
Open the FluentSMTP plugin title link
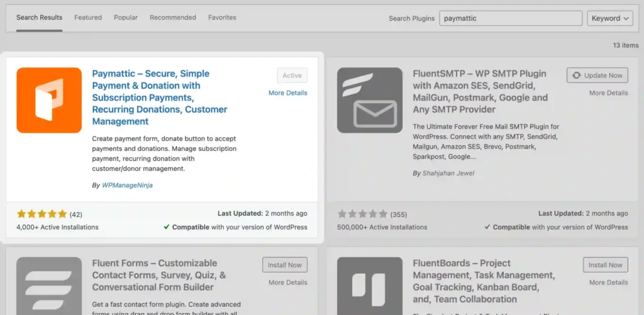pos(480,92)
